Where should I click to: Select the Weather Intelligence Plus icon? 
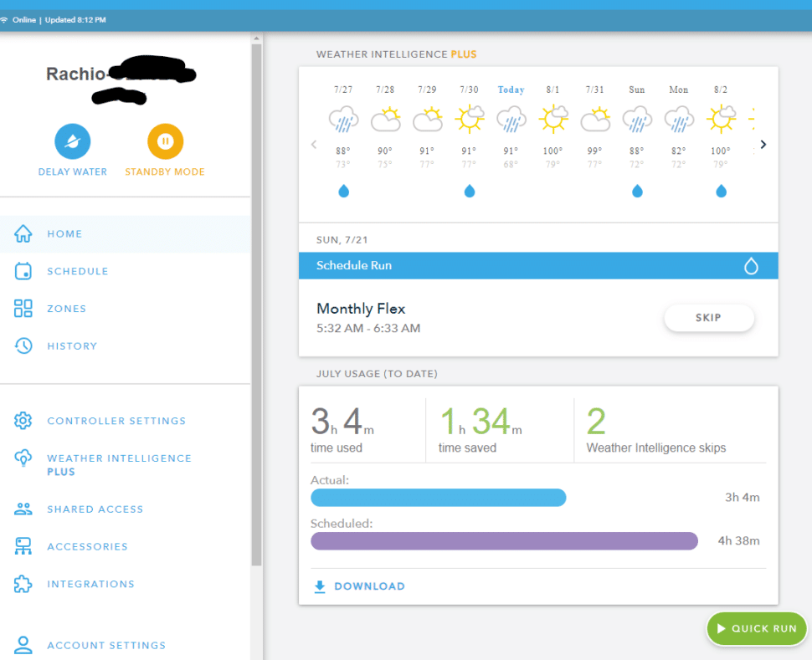(x=24, y=459)
